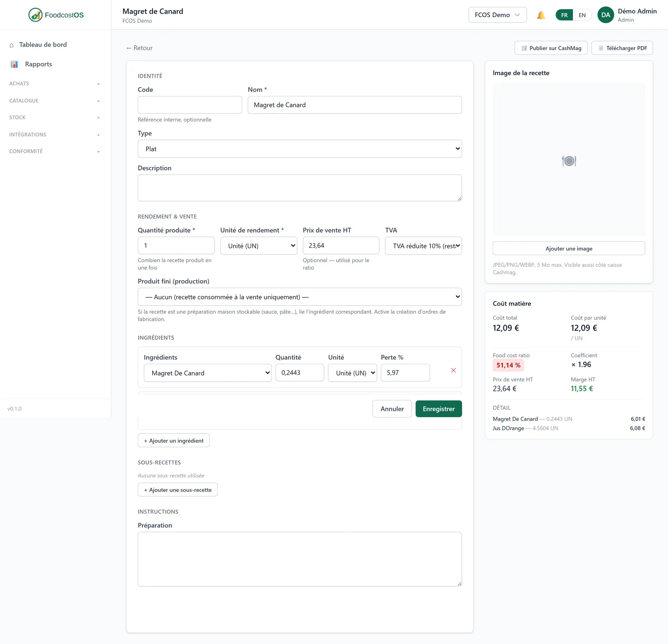Screen dimensions: 668x644
Task: Focus the Code input field
Action: point(190,105)
